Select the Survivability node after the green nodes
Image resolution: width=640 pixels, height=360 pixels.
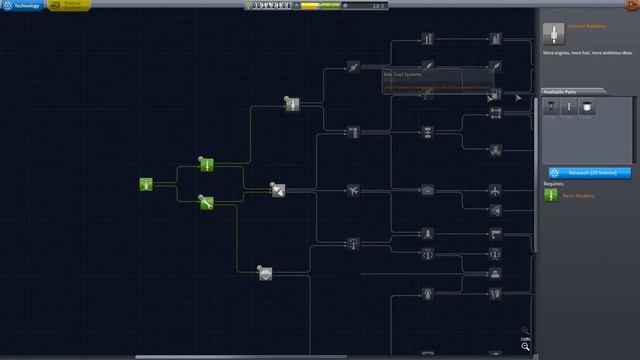tap(266, 273)
